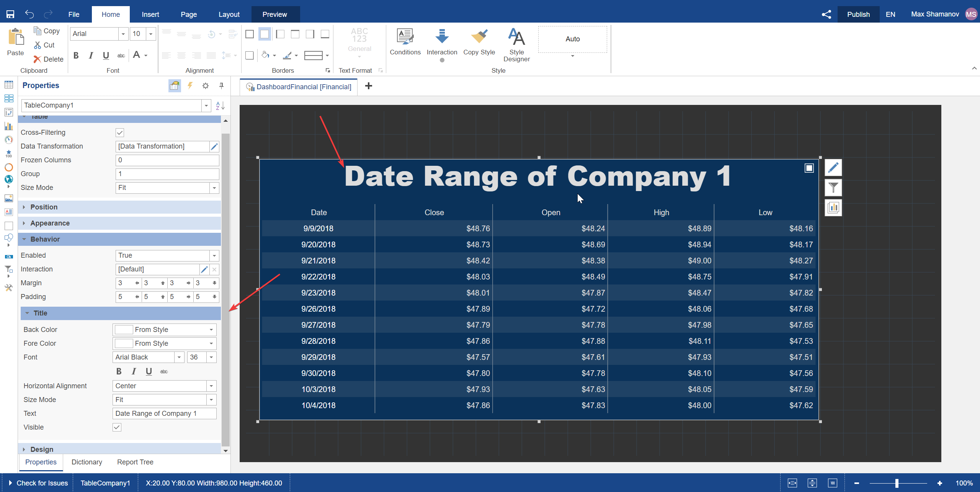Click the Text input field for Title
The image size is (980, 492).
click(x=164, y=414)
